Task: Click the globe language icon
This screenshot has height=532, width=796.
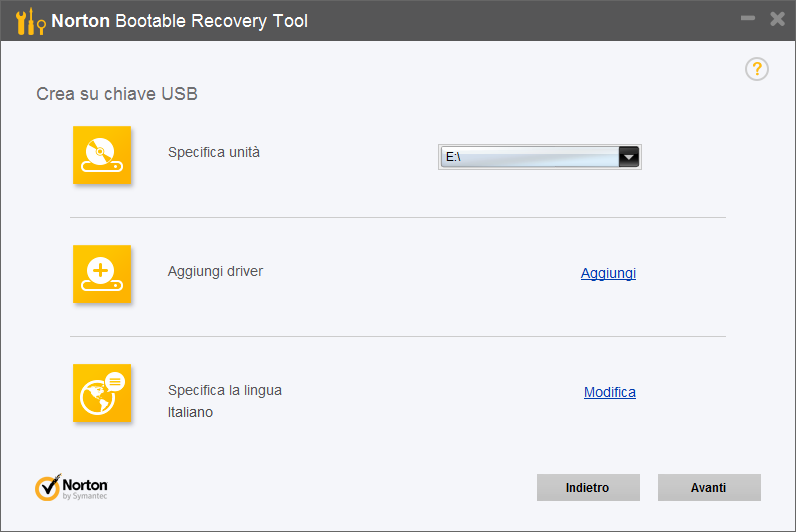Action: (102, 393)
